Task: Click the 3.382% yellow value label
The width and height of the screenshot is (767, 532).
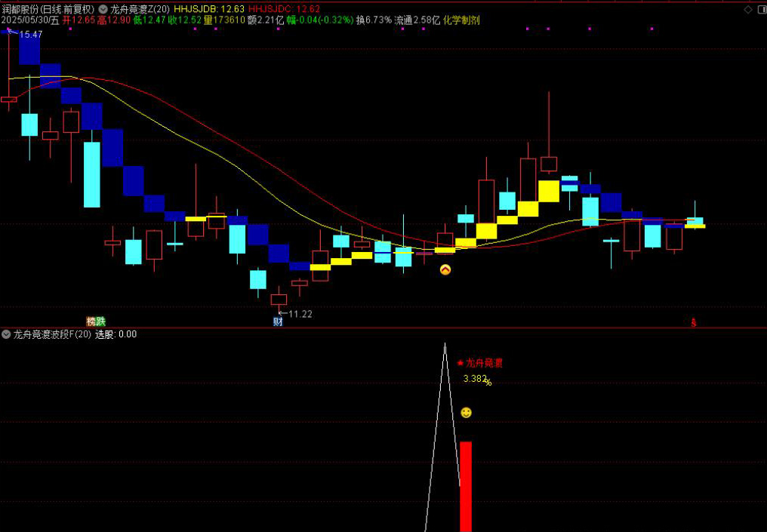Action: click(x=476, y=380)
